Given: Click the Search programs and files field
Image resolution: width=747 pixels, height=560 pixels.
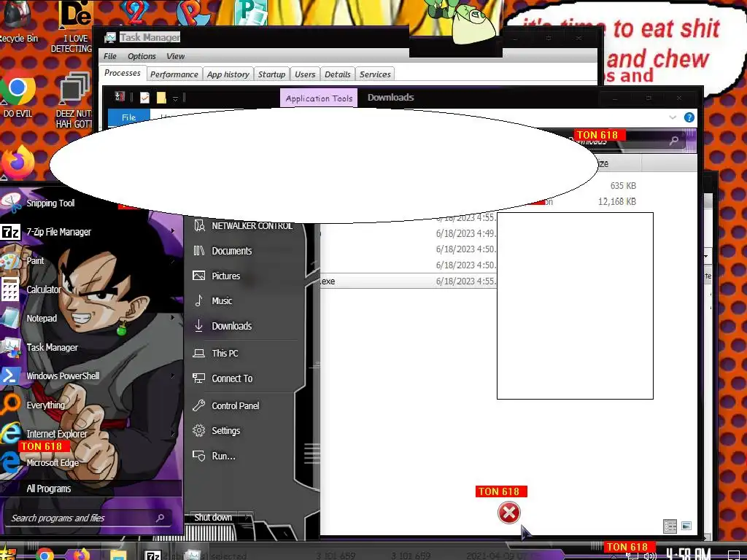Looking at the screenshot, I should (88, 518).
